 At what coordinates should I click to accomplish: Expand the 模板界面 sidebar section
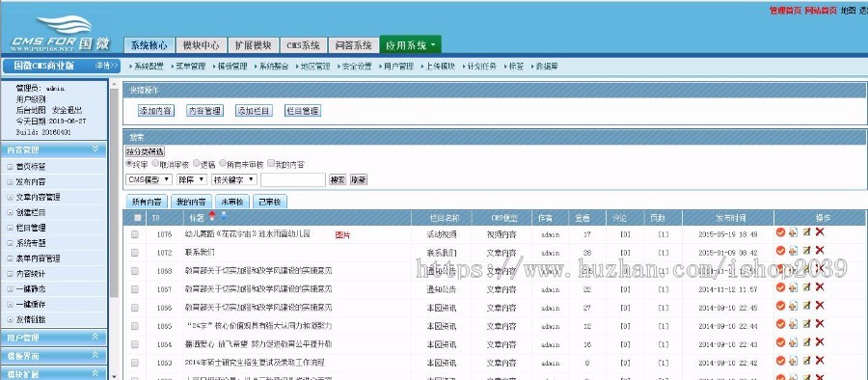click(54, 356)
